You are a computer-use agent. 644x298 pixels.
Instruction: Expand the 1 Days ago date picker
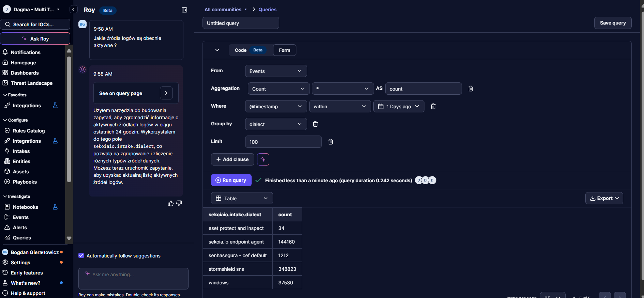[x=399, y=106]
